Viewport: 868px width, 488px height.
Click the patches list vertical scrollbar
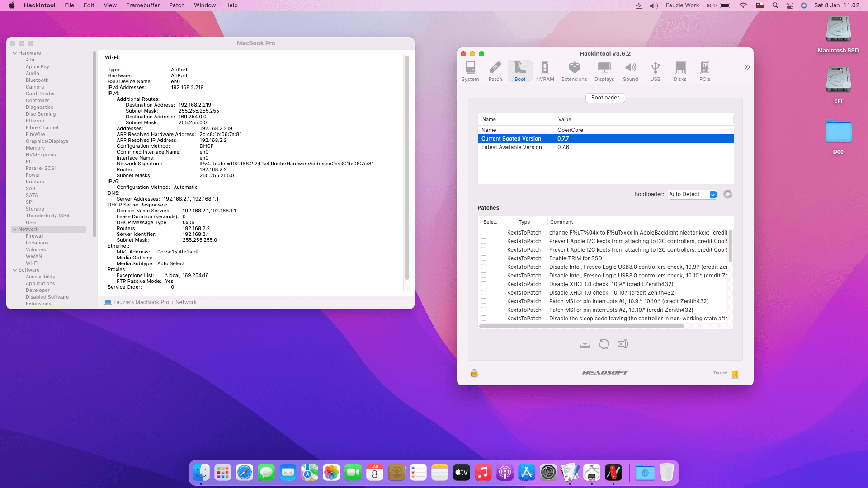(730, 246)
